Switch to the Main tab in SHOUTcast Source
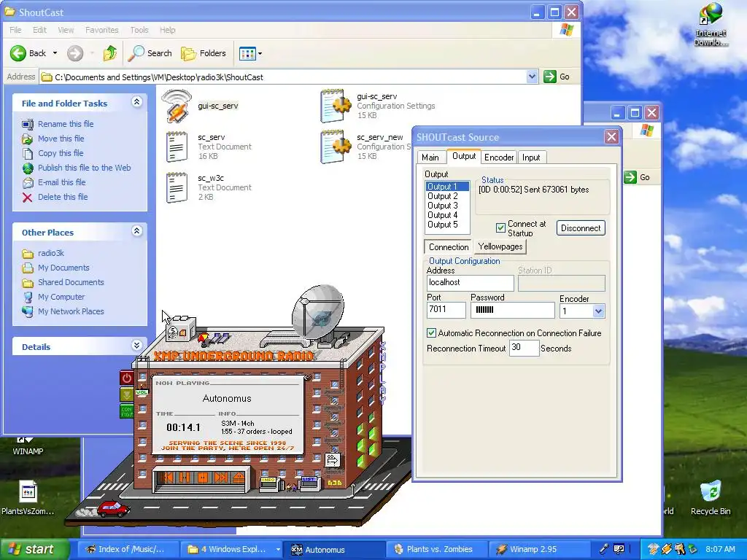Image resolution: width=747 pixels, height=560 pixels. point(430,157)
